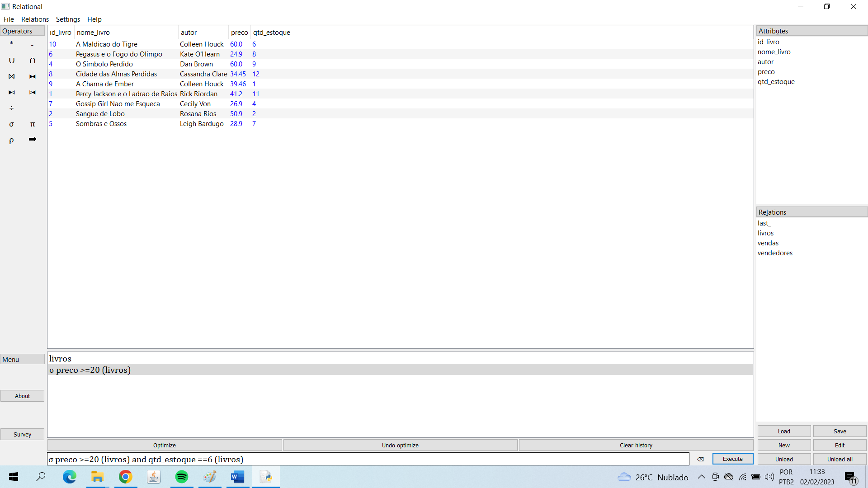Insert the selection (σ) operator

12,124
